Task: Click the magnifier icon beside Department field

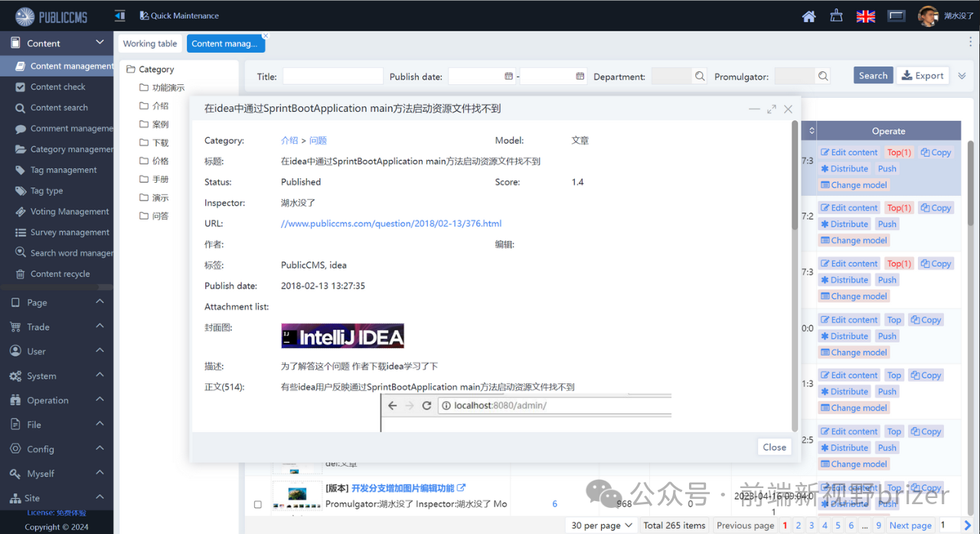Action: click(700, 76)
